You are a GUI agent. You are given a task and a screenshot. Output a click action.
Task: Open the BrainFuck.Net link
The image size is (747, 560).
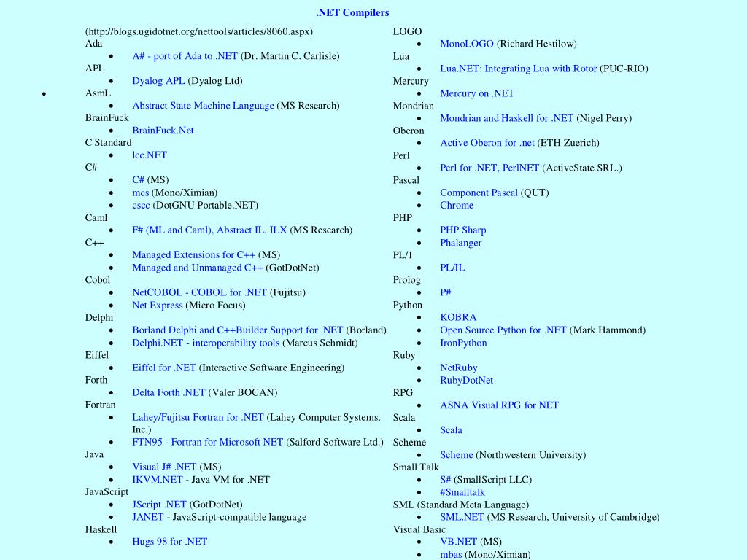coord(163,131)
